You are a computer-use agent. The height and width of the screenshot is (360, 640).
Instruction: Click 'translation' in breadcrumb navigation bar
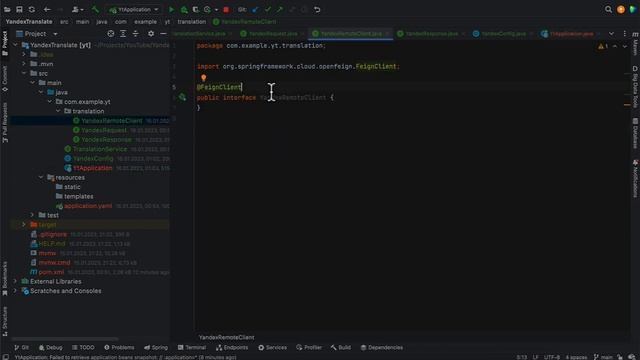(x=192, y=22)
